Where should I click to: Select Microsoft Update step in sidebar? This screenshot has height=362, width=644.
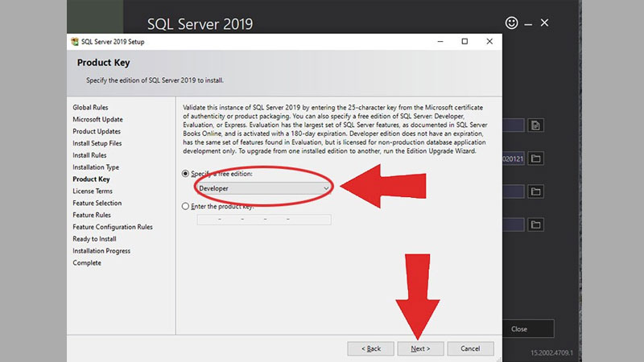[x=97, y=119]
